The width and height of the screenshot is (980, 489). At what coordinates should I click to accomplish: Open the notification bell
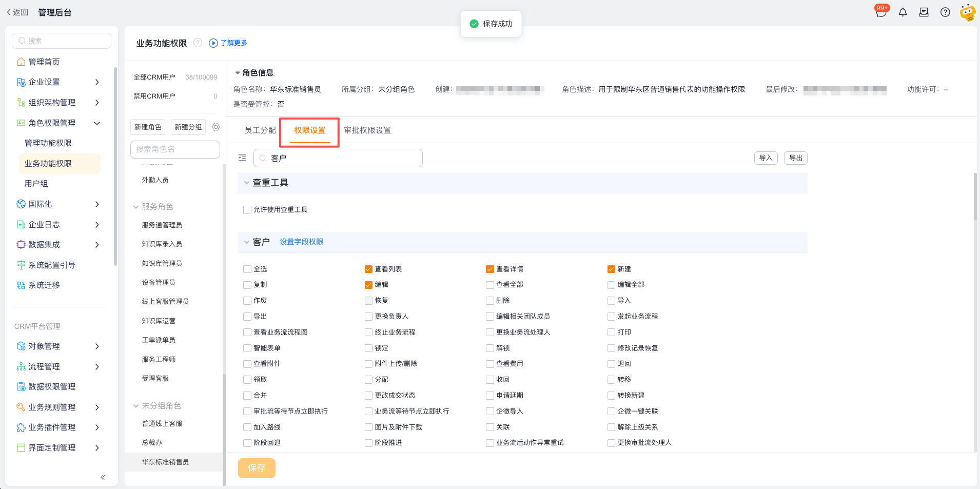[903, 12]
